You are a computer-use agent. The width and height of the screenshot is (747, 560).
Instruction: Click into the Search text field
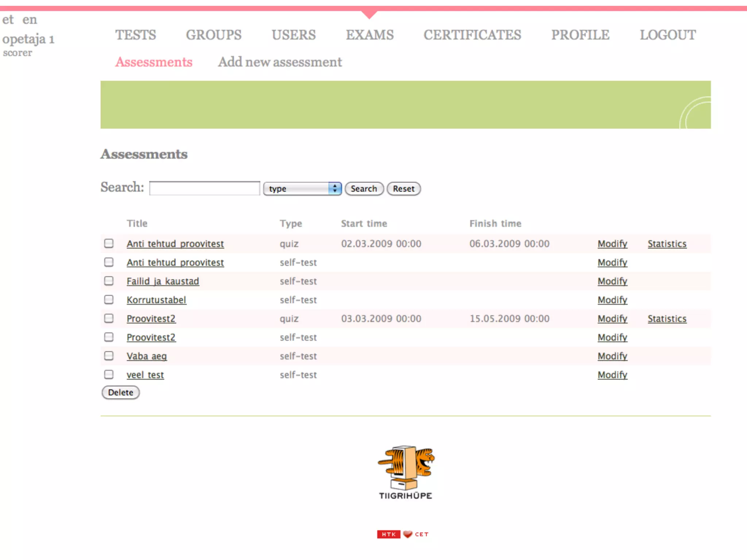click(205, 188)
